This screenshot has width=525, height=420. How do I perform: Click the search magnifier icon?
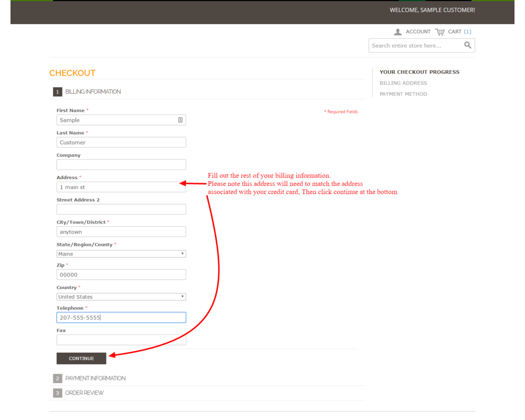468,46
